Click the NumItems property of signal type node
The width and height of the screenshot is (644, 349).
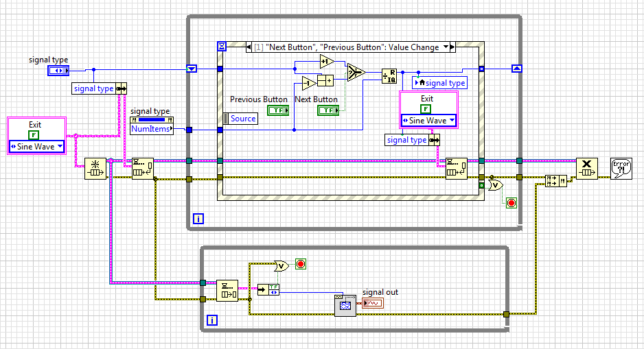coord(152,129)
